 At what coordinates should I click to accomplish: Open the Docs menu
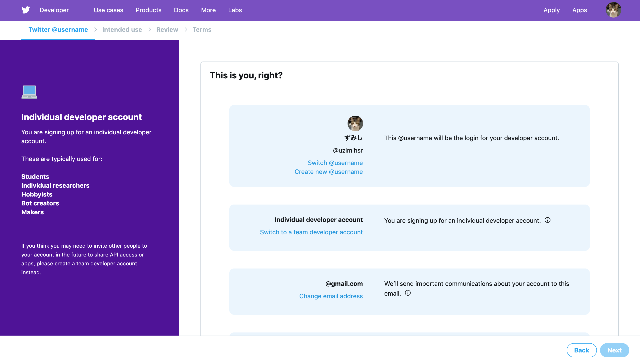tap(181, 10)
